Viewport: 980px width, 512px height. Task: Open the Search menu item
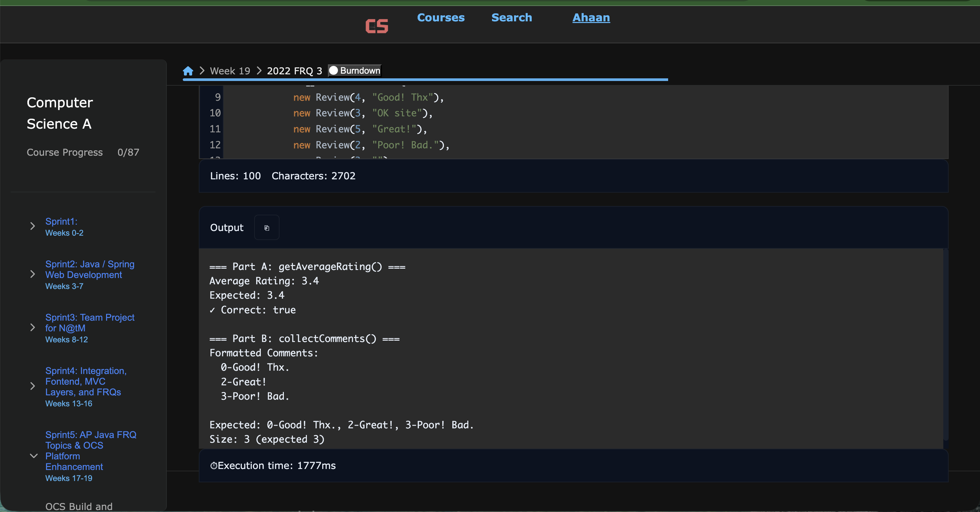point(511,17)
